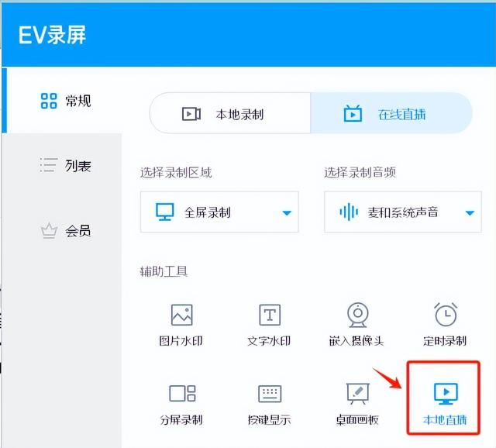
Task: Switch to the 列表 sidebar section
Action: pos(65,165)
